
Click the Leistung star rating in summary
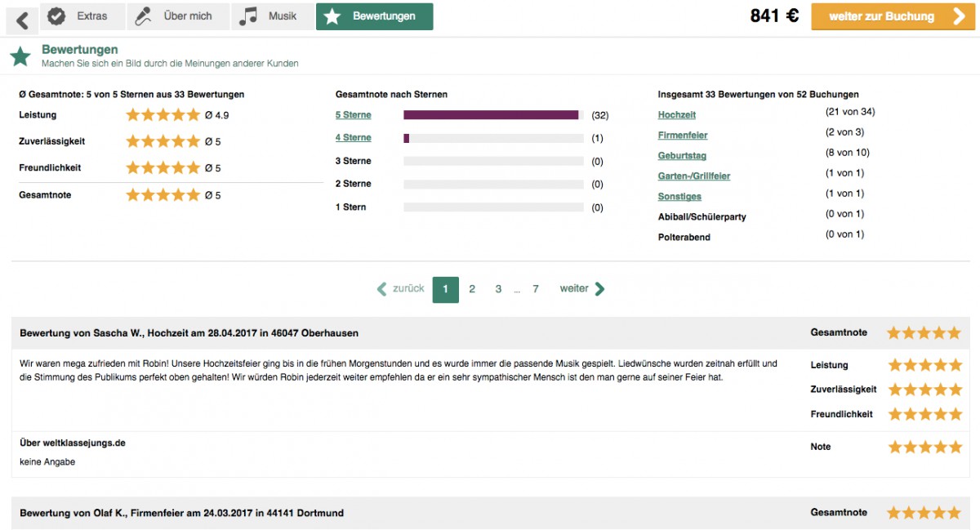(163, 115)
